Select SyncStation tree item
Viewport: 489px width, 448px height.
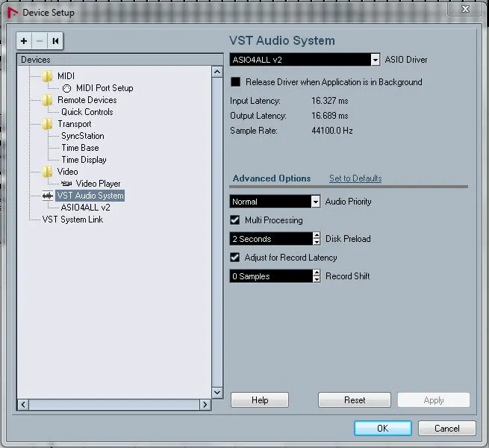(x=83, y=136)
